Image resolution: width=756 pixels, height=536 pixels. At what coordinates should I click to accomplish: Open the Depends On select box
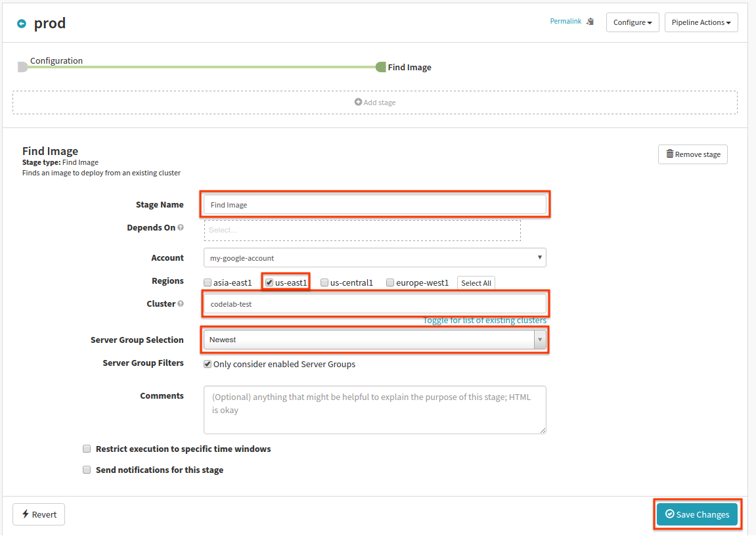(x=362, y=231)
